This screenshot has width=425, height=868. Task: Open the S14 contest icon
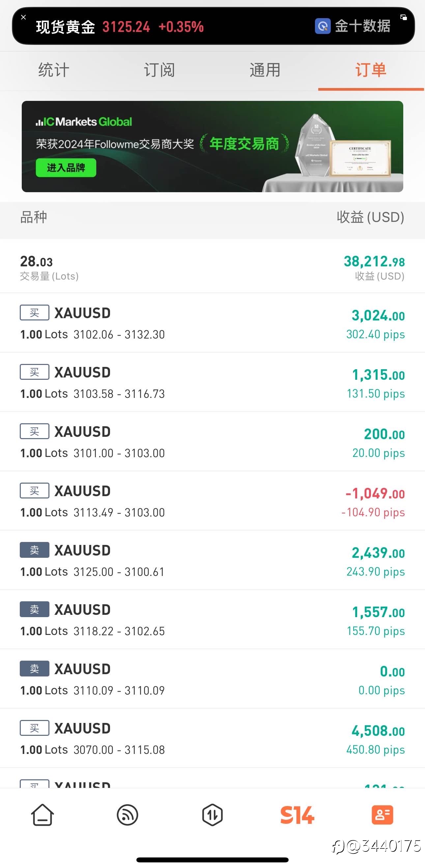[x=297, y=815]
